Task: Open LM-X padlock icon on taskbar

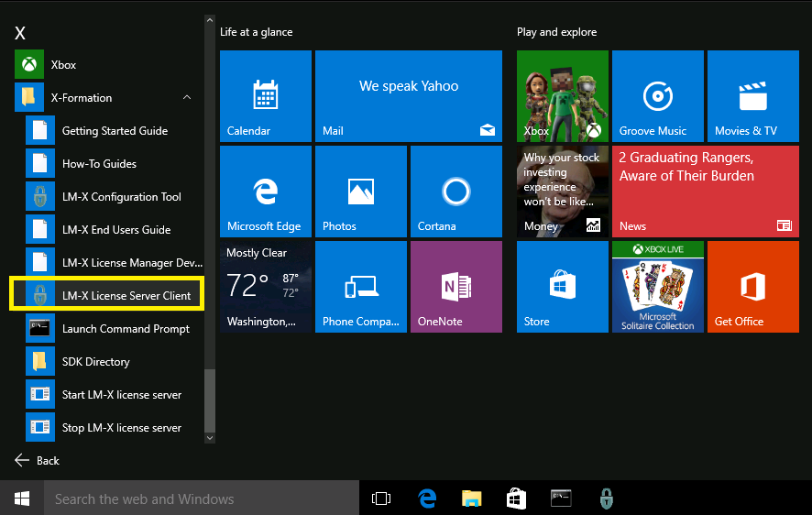Action: (607, 499)
